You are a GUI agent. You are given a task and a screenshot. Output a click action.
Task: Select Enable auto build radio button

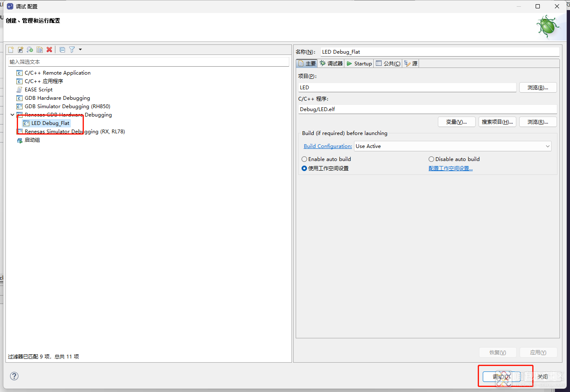coord(305,159)
